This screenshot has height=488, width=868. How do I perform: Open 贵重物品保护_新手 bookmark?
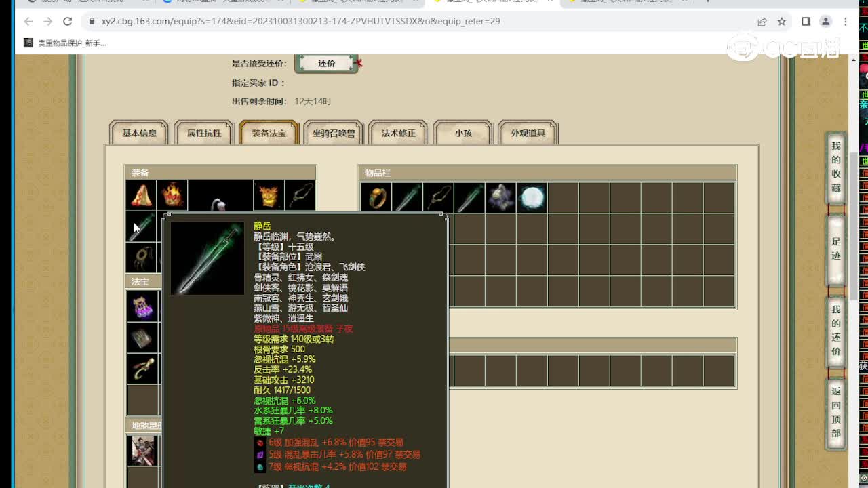pyautogui.click(x=65, y=43)
